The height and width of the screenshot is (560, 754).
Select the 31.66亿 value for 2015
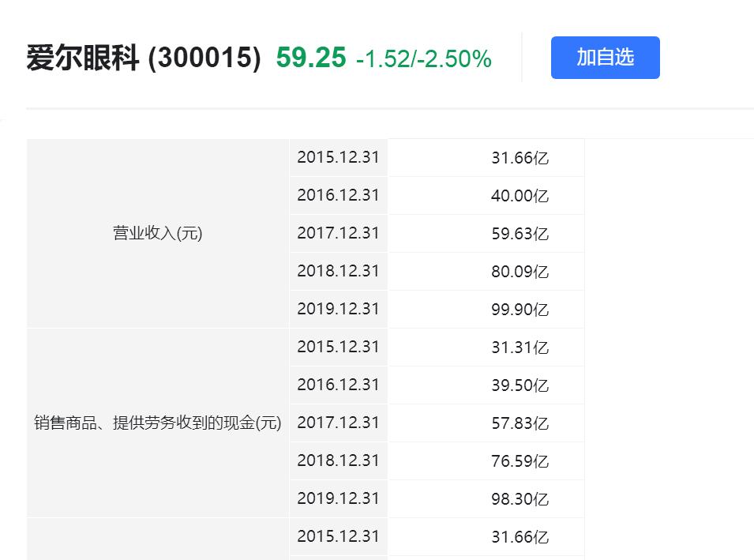520,157
